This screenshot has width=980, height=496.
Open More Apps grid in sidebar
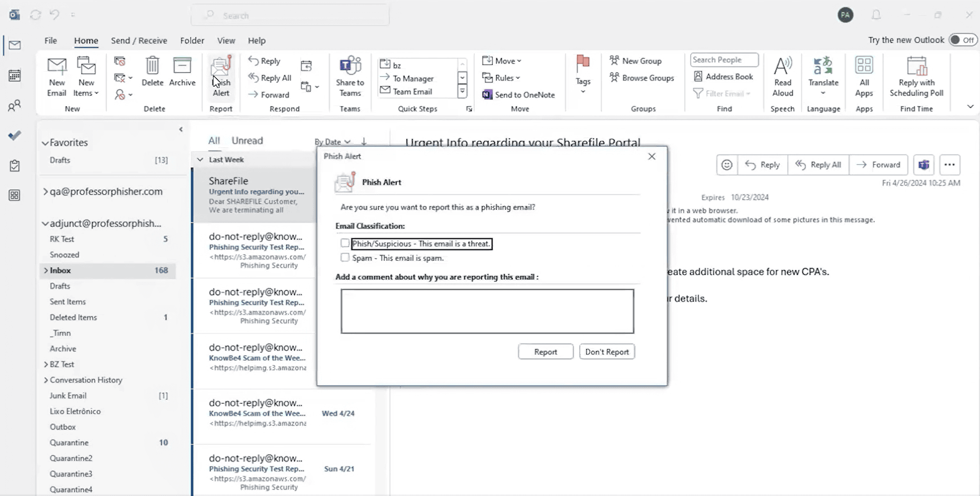pyautogui.click(x=14, y=195)
